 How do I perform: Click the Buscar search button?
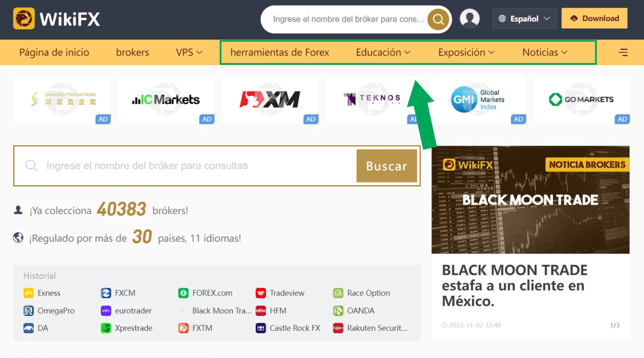pyautogui.click(x=387, y=166)
